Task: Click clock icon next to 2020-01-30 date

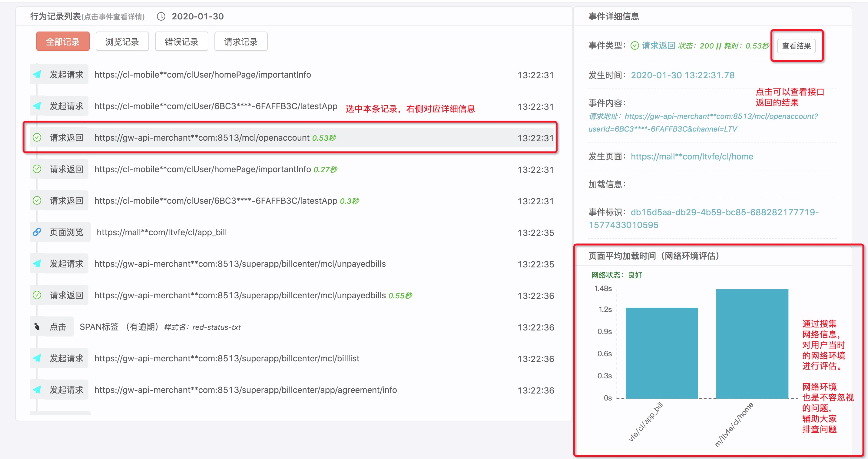Action: click(x=161, y=17)
